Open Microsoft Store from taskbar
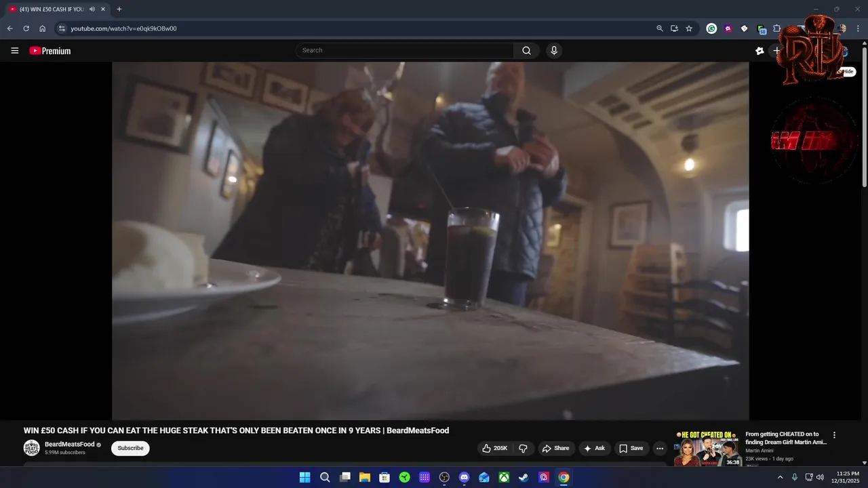The image size is (868, 488). pos(384,477)
